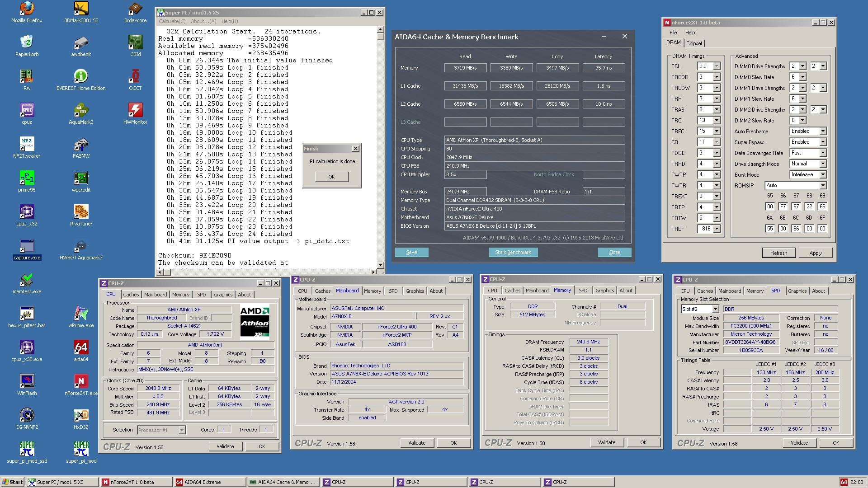This screenshot has width=868, height=488.
Task: Click Refresh in nForce2XT
Action: (x=778, y=253)
